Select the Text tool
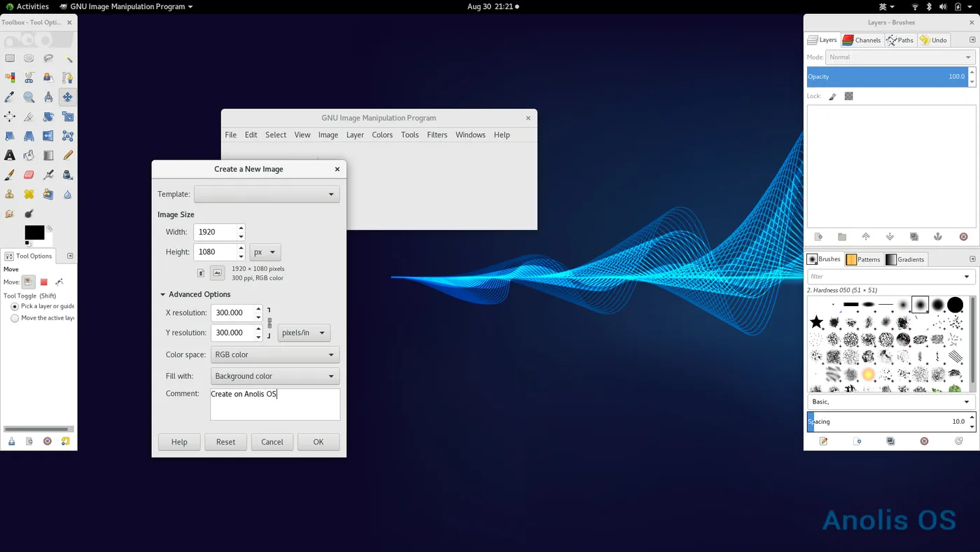Screen dimensions: 980x552 pyautogui.click(x=10, y=156)
